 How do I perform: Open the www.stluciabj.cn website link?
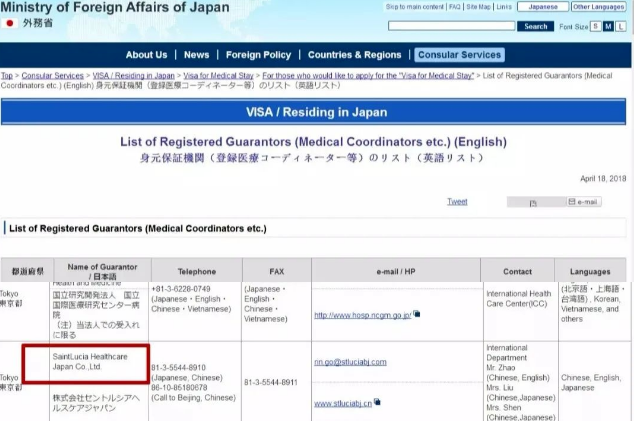pyautogui.click(x=343, y=403)
